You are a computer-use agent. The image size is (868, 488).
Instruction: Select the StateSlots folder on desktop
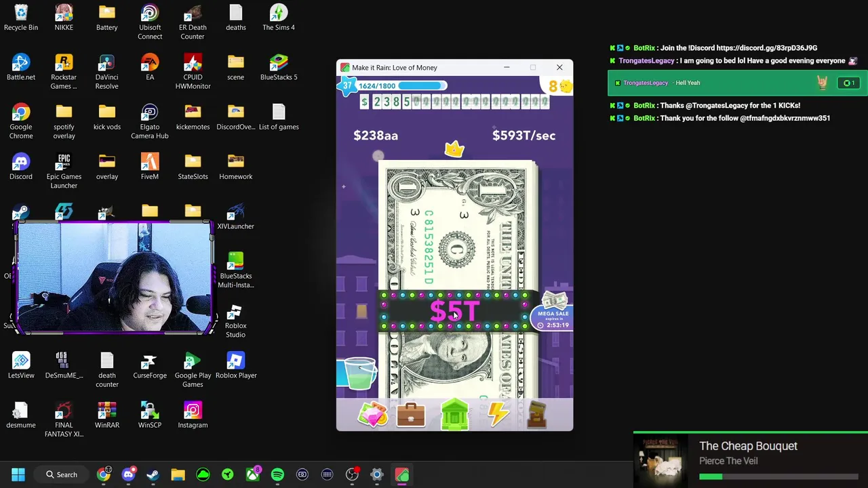193,166
